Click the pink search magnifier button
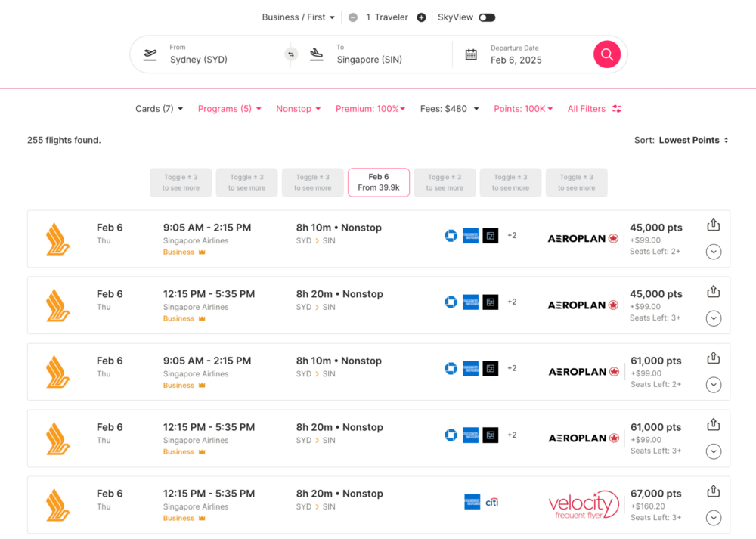Viewport: 756px width, 539px height. pos(606,54)
